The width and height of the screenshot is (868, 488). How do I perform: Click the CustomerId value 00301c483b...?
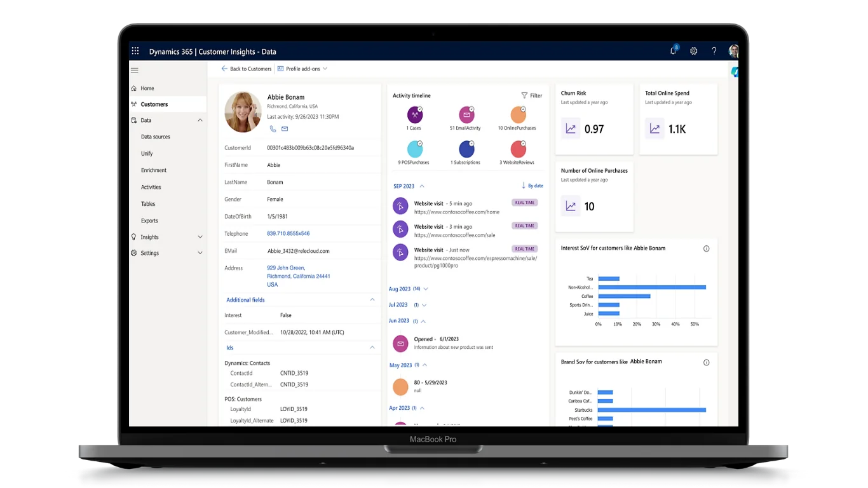(311, 147)
